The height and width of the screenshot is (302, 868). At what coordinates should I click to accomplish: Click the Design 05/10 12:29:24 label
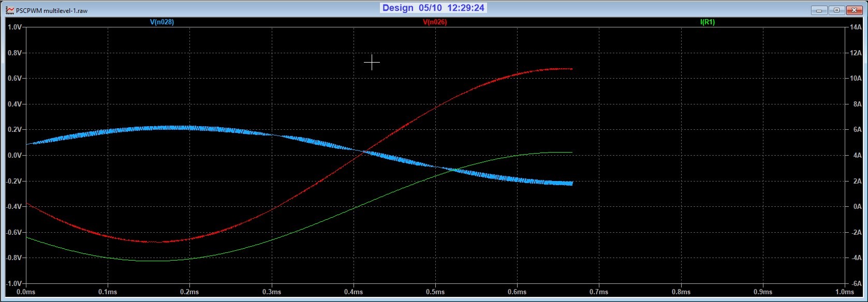tap(434, 8)
